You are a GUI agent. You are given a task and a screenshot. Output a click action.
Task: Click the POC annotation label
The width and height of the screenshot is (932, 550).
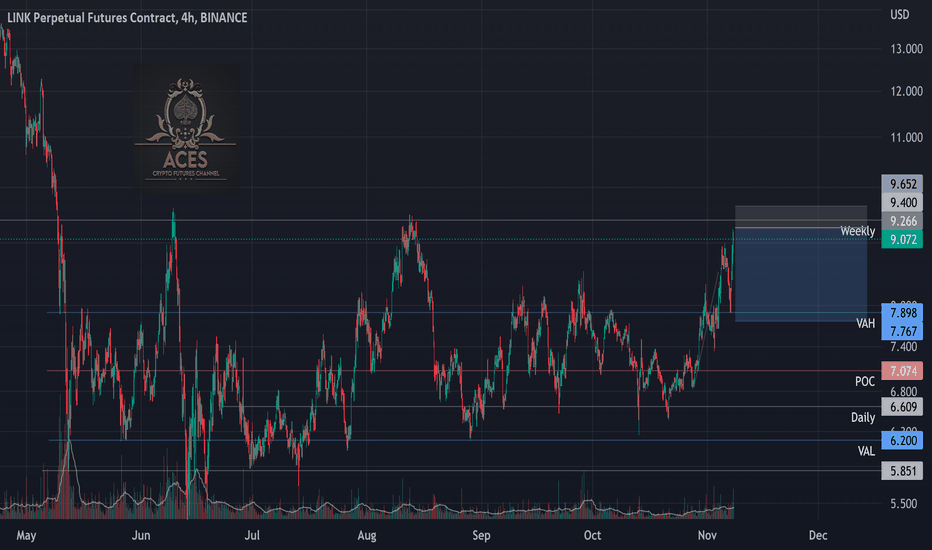[865, 381]
